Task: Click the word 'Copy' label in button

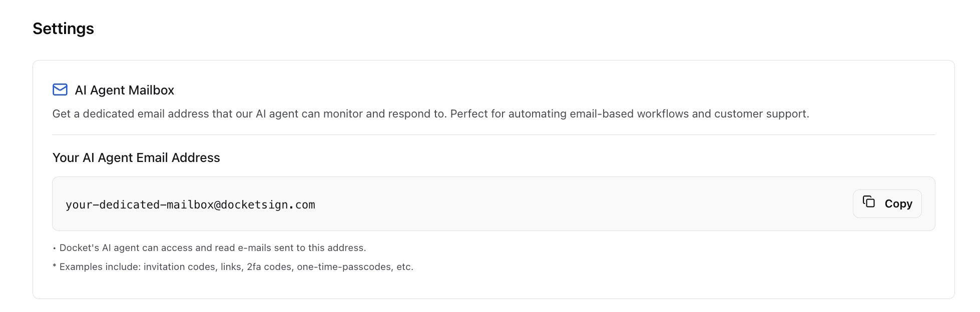Action: tap(898, 203)
